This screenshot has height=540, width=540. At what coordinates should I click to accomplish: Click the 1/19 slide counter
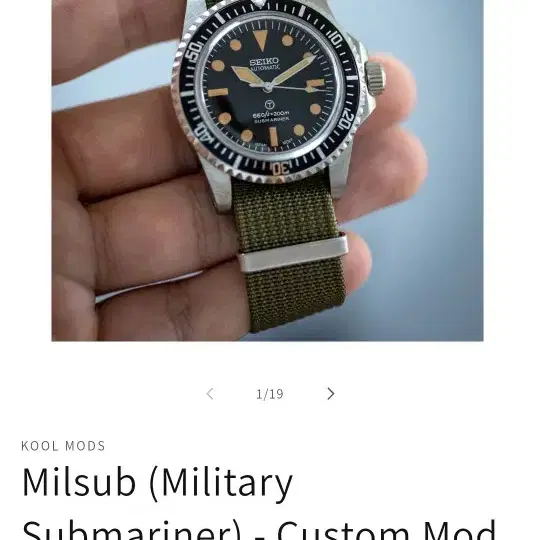270,394
